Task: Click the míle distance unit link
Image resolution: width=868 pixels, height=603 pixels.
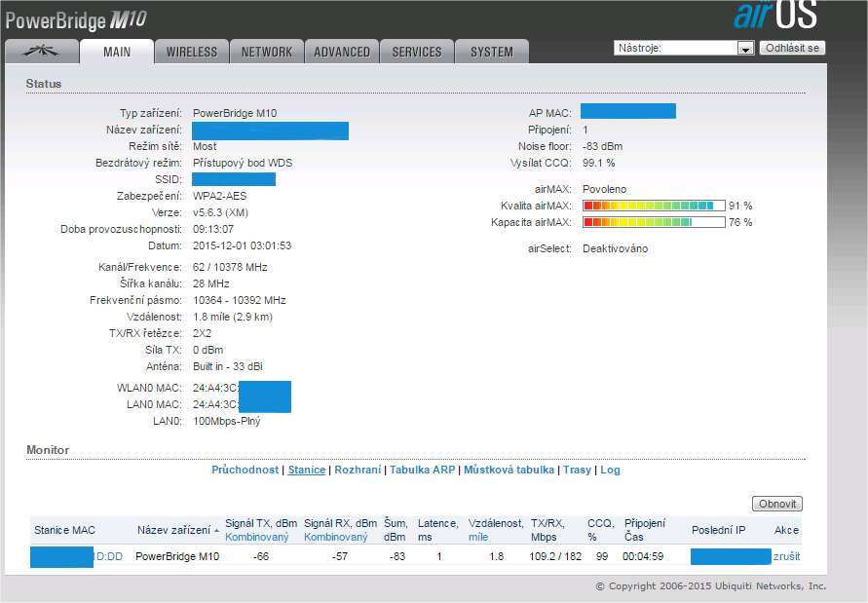Action: 478,537
